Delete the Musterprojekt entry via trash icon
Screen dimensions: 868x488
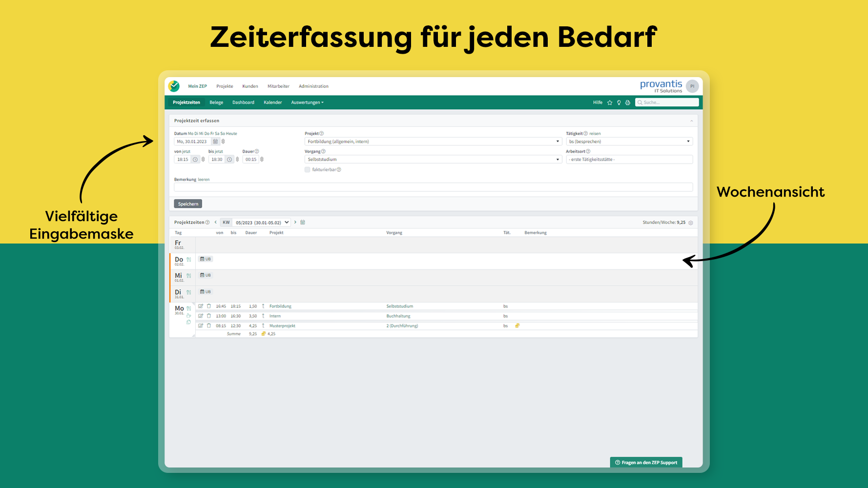tap(208, 325)
